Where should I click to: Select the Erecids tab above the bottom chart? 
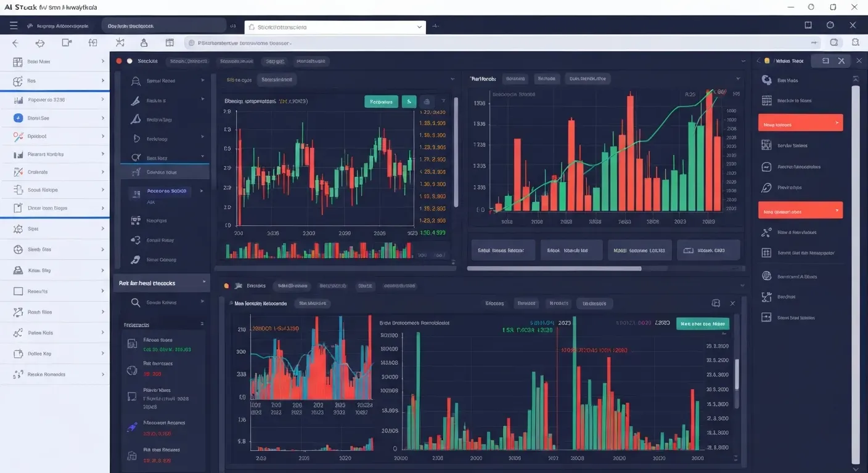pyautogui.click(x=255, y=286)
